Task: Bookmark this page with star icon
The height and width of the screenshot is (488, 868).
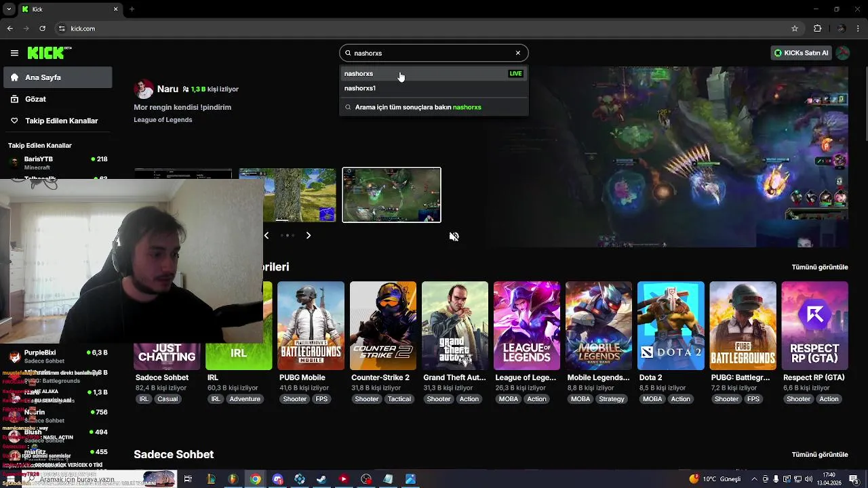Action: (x=795, y=28)
